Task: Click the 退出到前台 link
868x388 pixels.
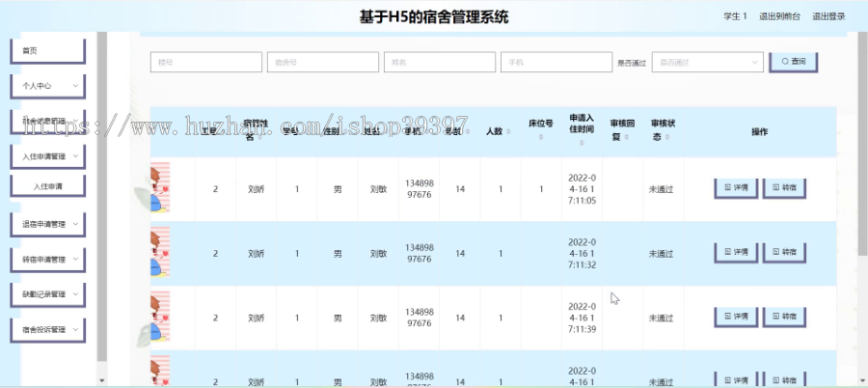Action: (779, 16)
